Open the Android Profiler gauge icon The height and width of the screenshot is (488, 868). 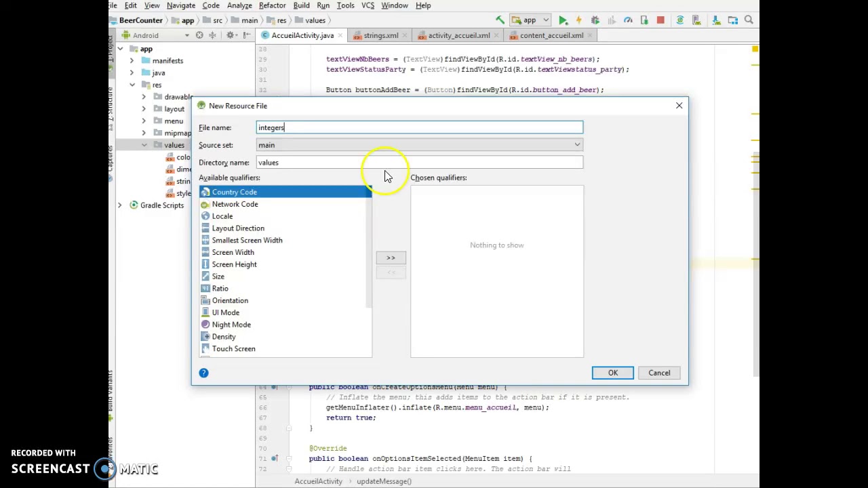click(x=628, y=20)
